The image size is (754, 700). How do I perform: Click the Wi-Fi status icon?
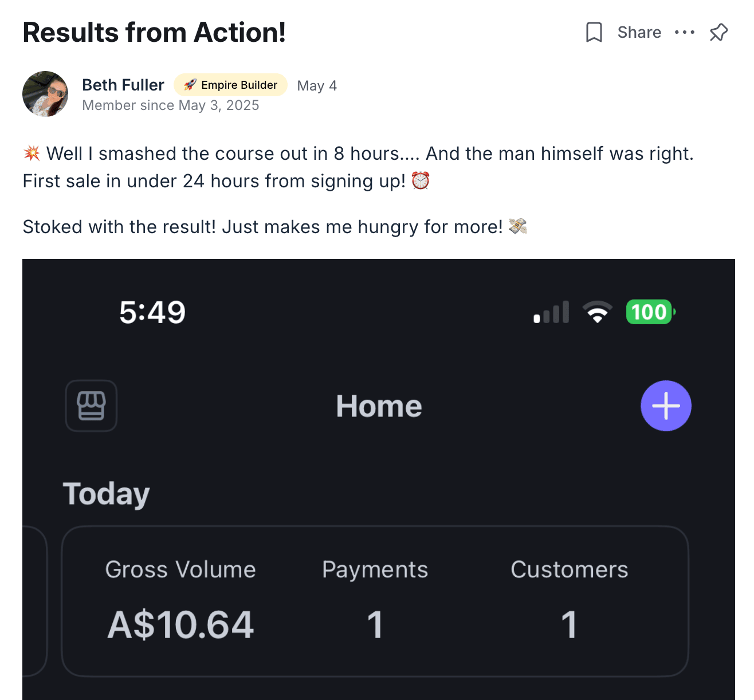(597, 312)
